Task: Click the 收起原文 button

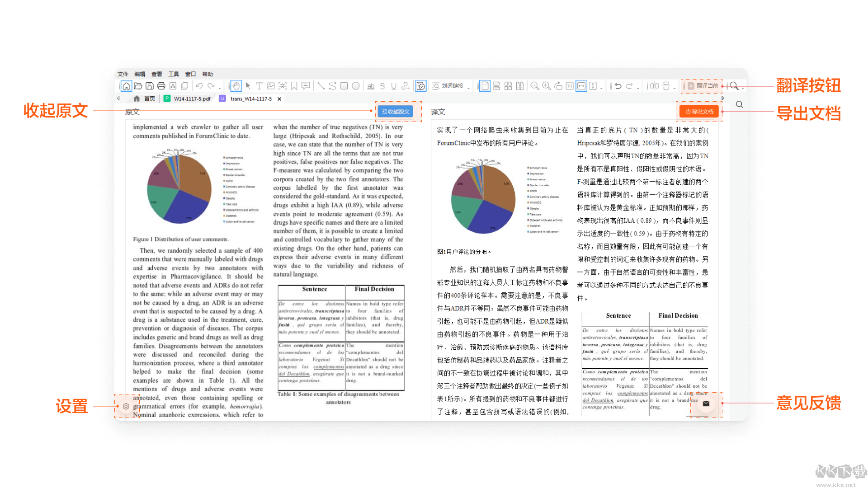Action: click(396, 112)
